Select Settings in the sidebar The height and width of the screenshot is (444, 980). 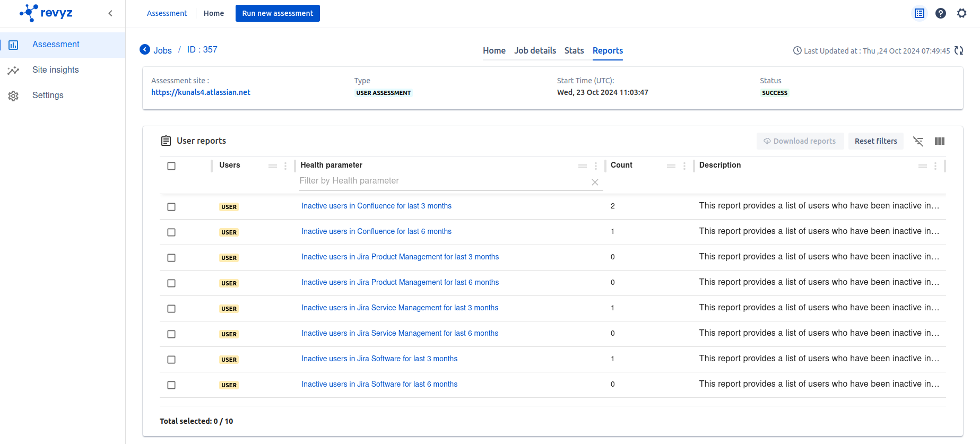coord(63,95)
